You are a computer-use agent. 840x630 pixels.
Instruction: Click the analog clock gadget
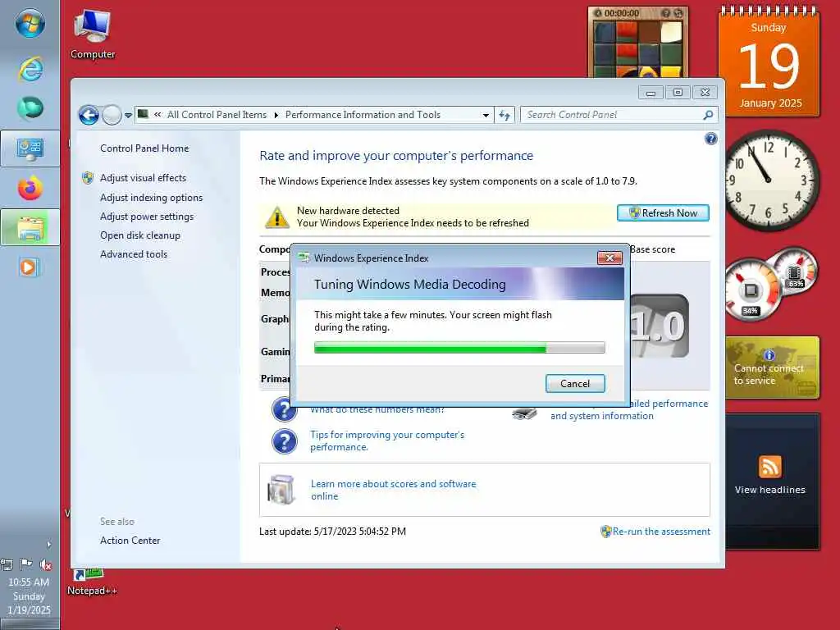[769, 180]
